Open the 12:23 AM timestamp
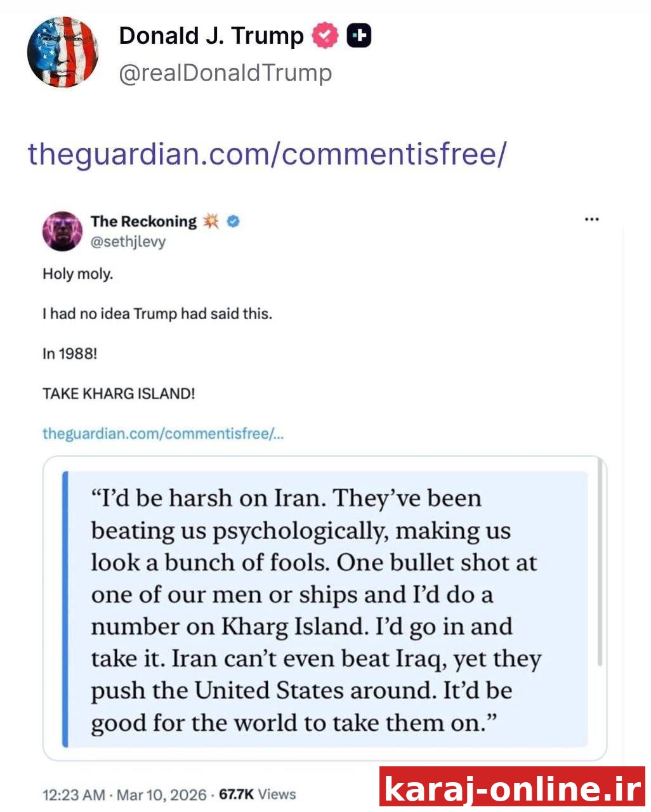The height and width of the screenshot is (812, 651). [74, 794]
